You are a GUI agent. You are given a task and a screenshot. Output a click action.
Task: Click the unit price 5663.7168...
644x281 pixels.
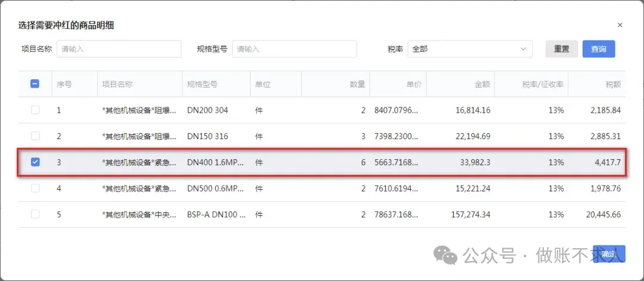click(x=397, y=162)
